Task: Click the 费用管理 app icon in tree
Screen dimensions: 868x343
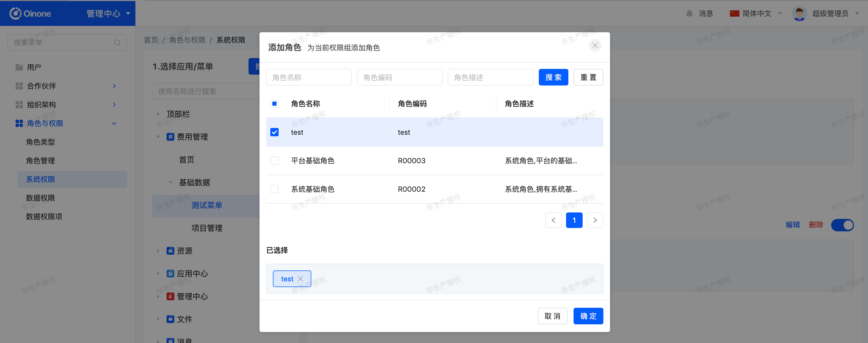Action: click(170, 137)
